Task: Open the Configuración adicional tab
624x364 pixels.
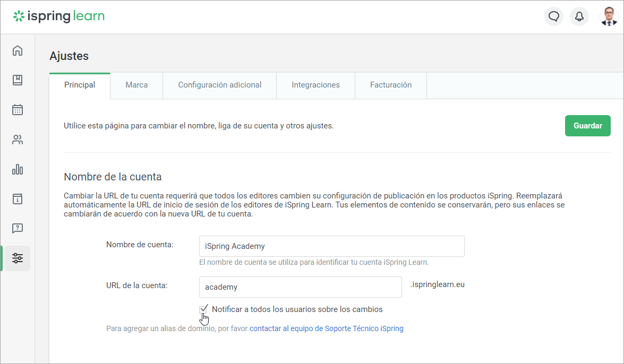Action: [220, 85]
